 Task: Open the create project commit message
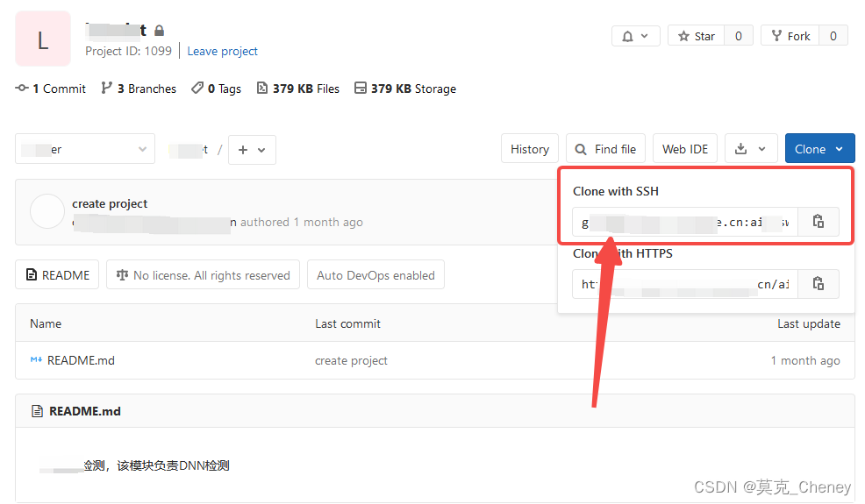point(110,204)
